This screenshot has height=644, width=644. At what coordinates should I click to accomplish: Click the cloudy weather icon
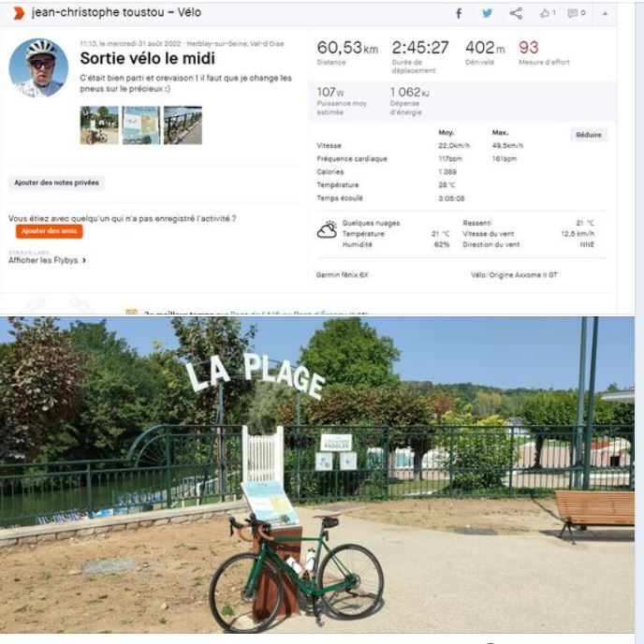coord(327,230)
